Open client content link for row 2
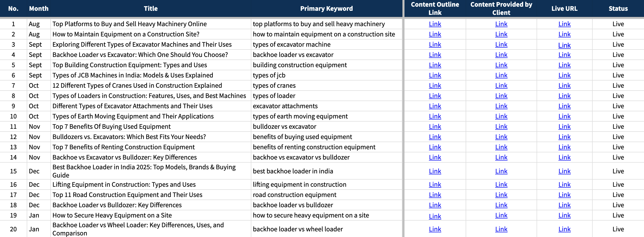This screenshot has width=644, height=237. pos(501,34)
